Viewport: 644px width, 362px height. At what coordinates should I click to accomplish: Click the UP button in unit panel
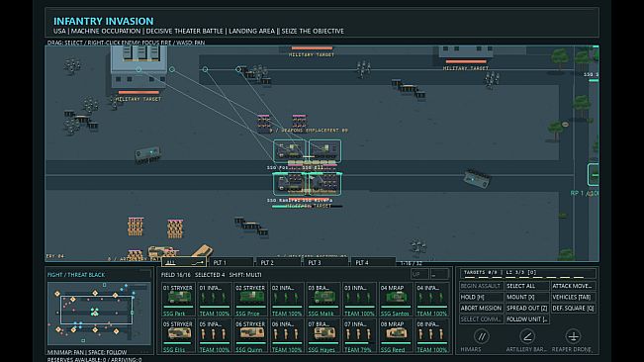point(419,274)
